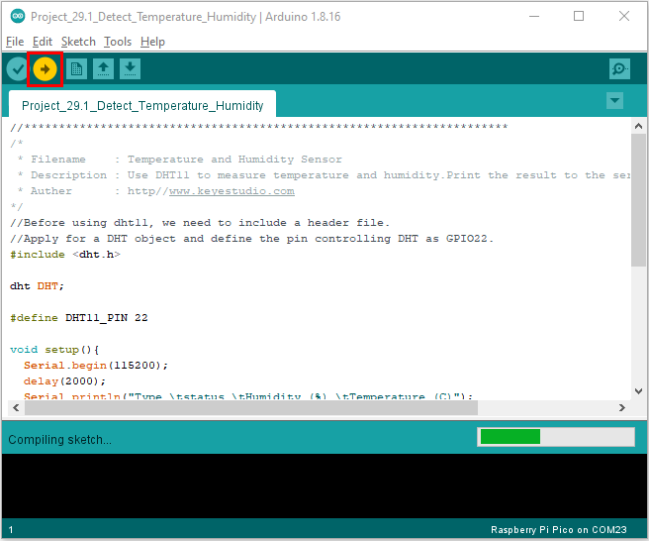Viewport: 650px width, 541px height.
Task: Open the tab options dropdown arrow
Action: pos(615,100)
